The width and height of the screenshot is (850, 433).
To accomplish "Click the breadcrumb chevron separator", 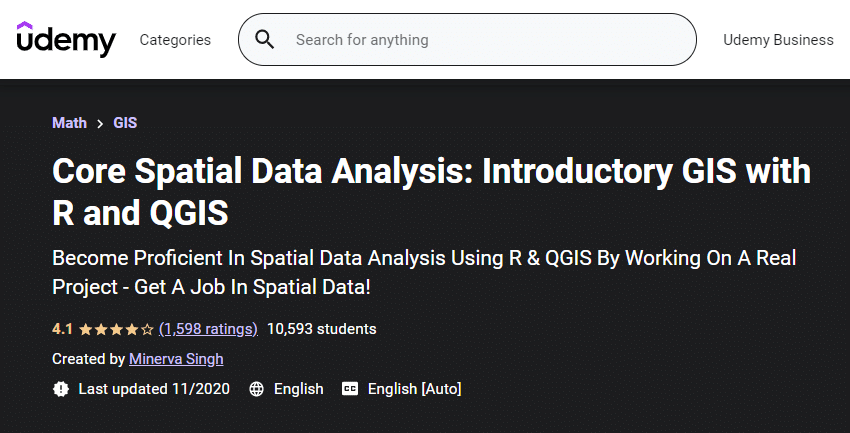I will [x=100, y=124].
